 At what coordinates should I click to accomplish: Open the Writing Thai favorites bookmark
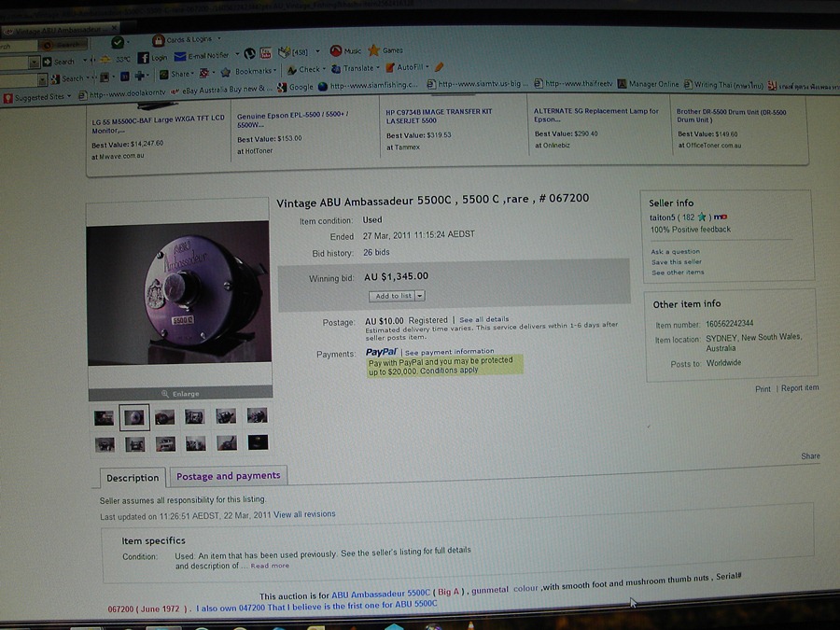pyautogui.click(x=723, y=85)
